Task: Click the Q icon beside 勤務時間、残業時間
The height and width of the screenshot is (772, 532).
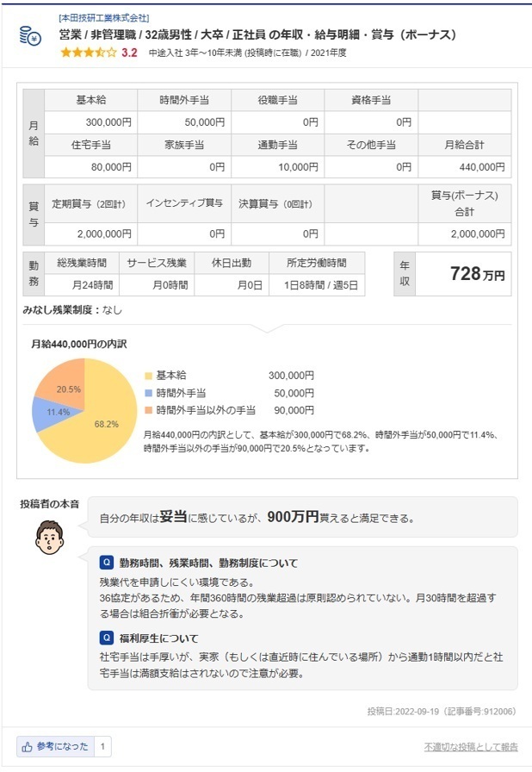Action: (x=107, y=563)
